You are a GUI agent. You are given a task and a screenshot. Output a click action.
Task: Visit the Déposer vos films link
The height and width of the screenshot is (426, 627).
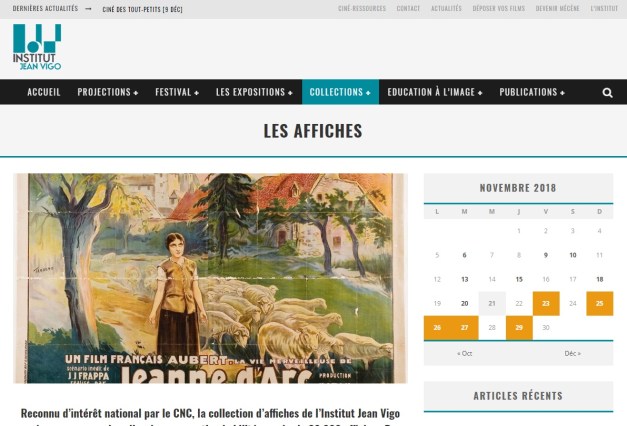pyautogui.click(x=499, y=8)
